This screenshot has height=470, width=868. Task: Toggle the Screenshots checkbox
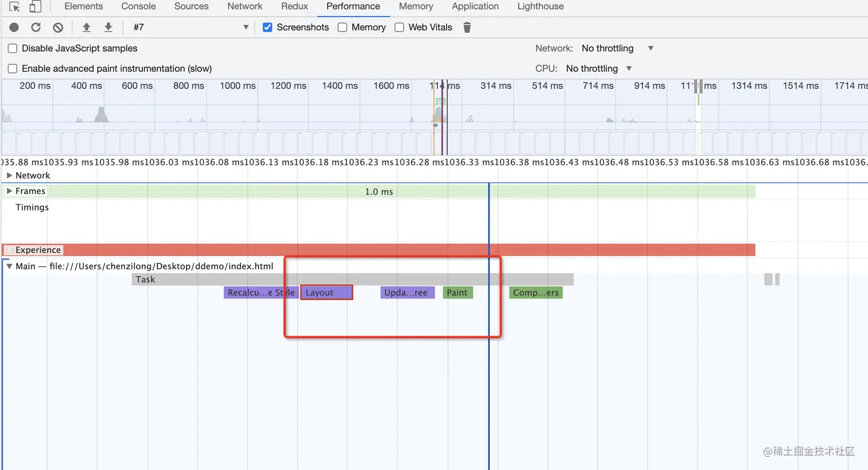point(268,27)
